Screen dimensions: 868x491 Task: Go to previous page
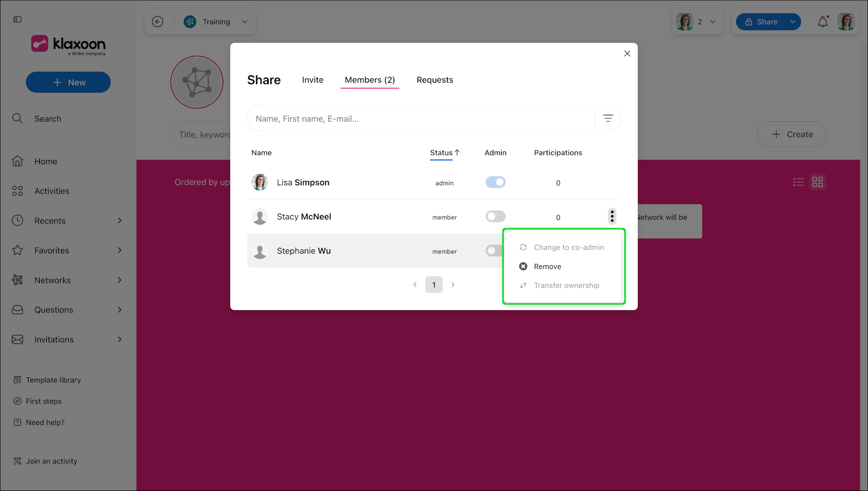(x=415, y=284)
